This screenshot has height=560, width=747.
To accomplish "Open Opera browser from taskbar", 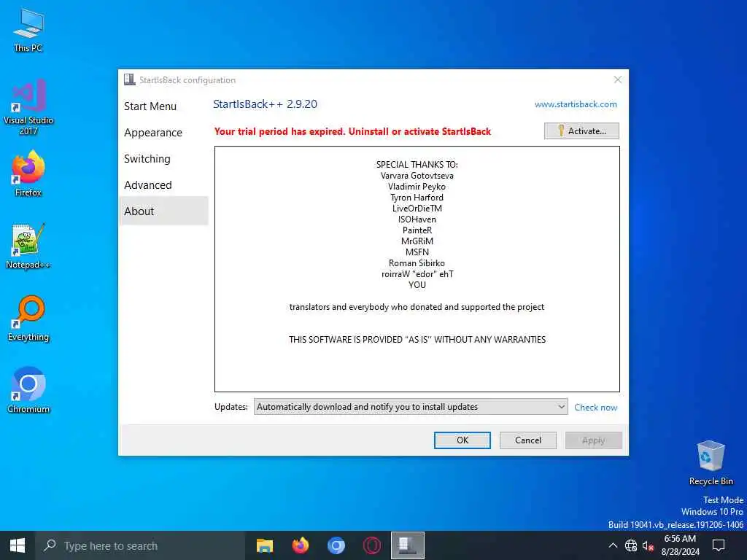I will pyautogui.click(x=371, y=545).
